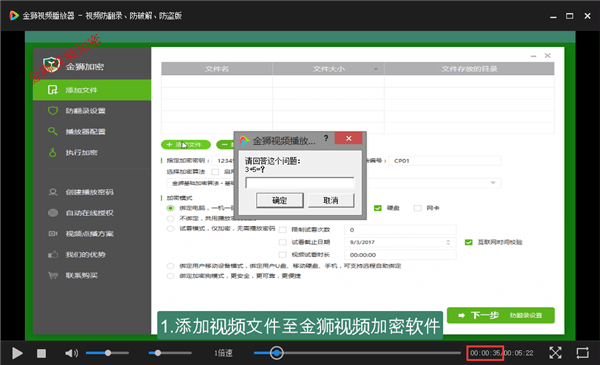Click the green add file plus button
Screen dimensions: 600x365
(x=186, y=145)
